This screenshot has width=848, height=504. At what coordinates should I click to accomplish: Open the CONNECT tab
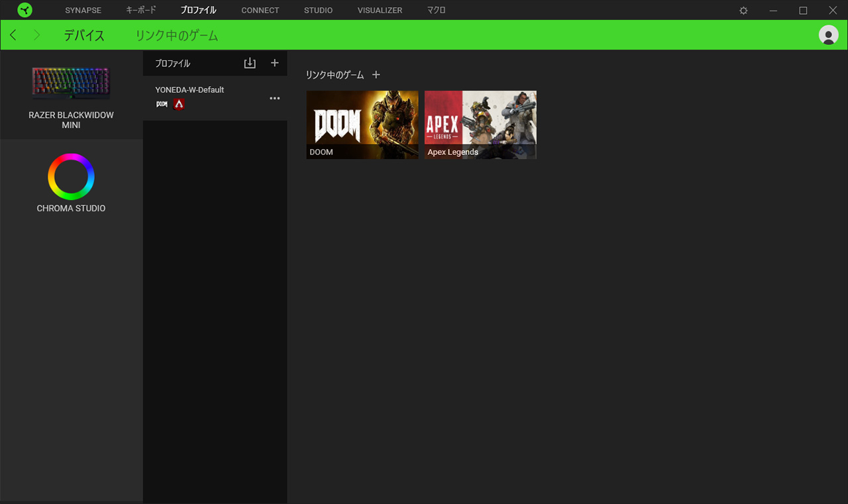click(260, 11)
